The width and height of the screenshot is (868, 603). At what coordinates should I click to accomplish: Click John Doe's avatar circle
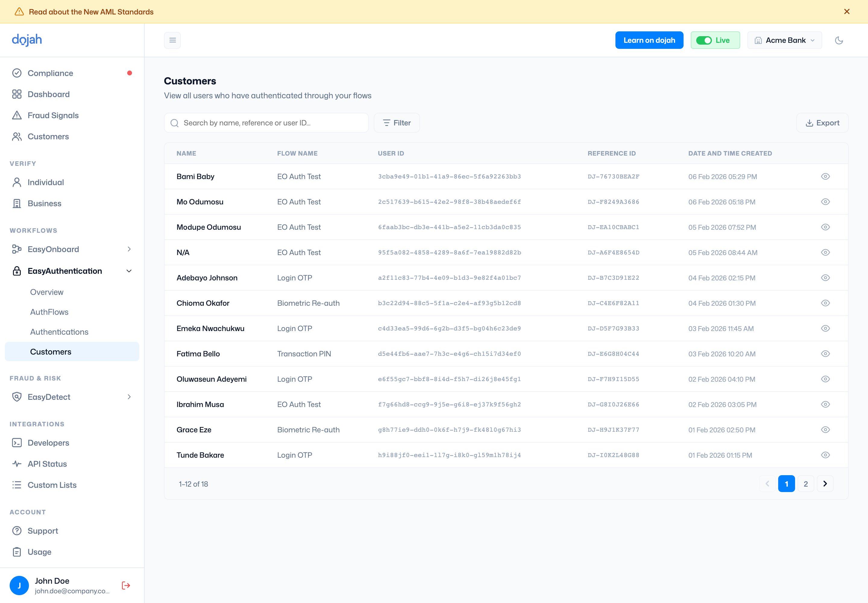tap(19, 585)
